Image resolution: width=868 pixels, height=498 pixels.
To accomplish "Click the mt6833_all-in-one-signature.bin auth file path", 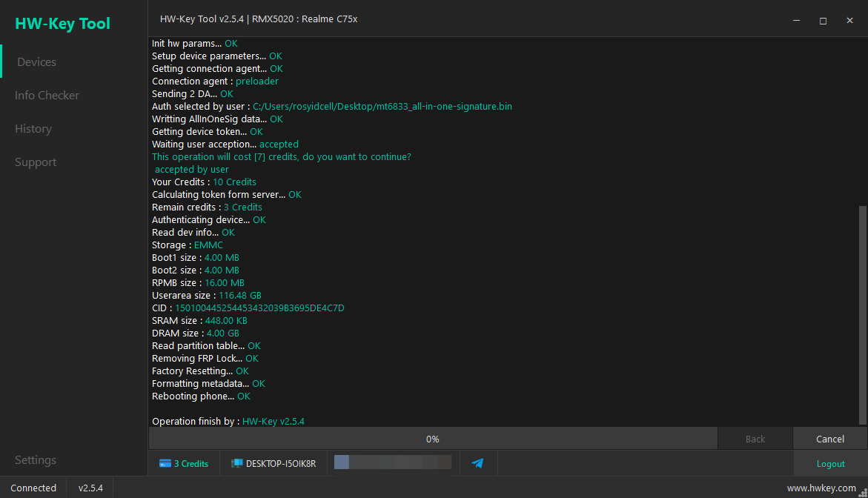I will pyautogui.click(x=382, y=106).
